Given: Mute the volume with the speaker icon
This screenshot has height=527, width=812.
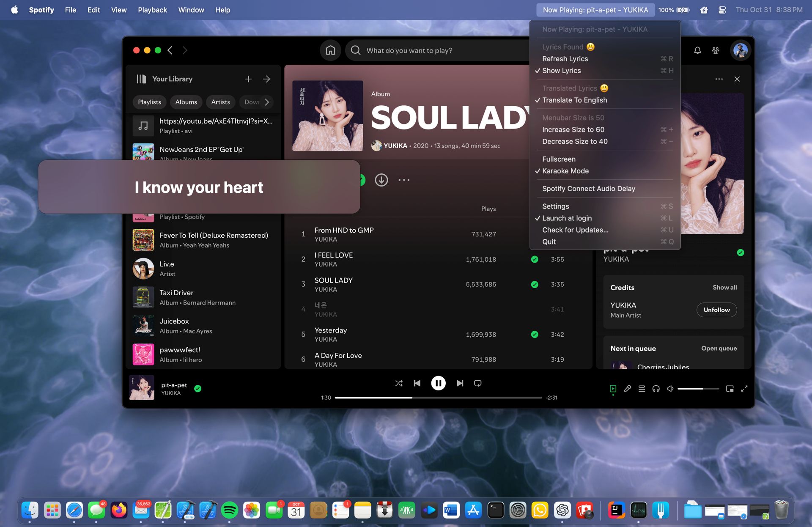Looking at the screenshot, I should (x=670, y=388).
